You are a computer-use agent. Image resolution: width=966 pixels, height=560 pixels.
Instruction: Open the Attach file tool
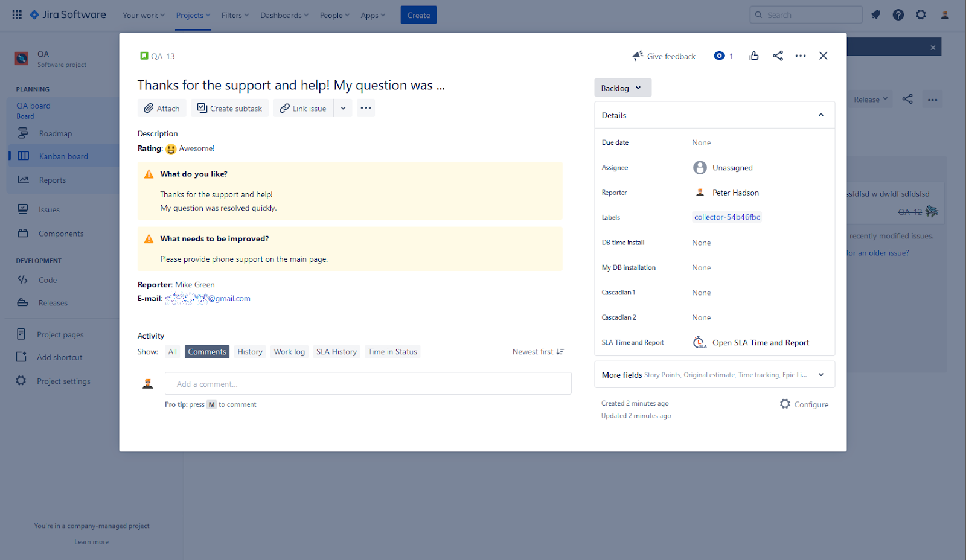[161, 108]
